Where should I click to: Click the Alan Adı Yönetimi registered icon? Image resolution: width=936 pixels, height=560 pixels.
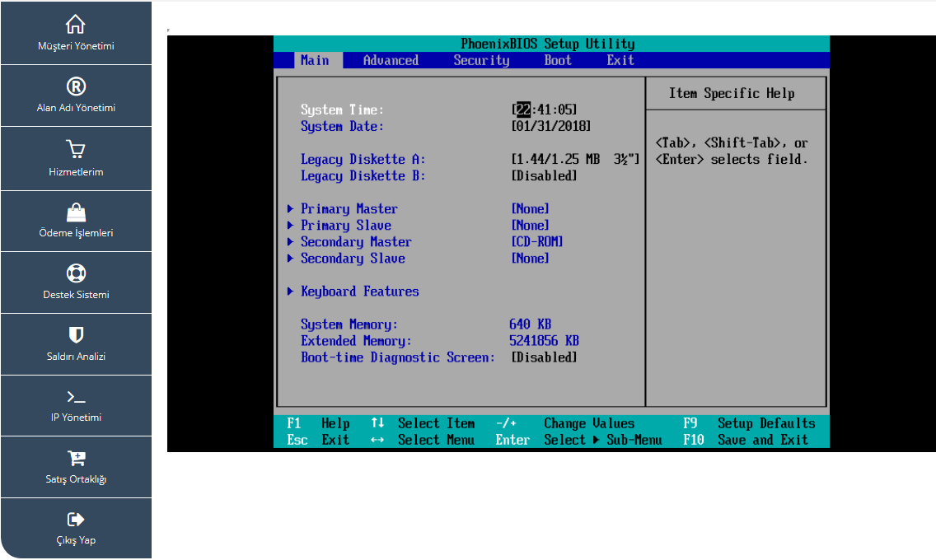(76, 86)
